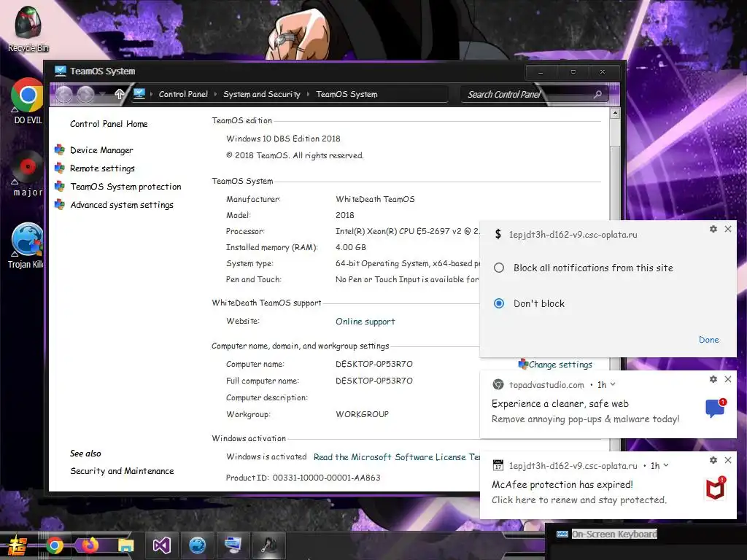The height and width of the screenshot is (560, 747).
Task: Open Security and Maintenance
Action: click(122, 471)
